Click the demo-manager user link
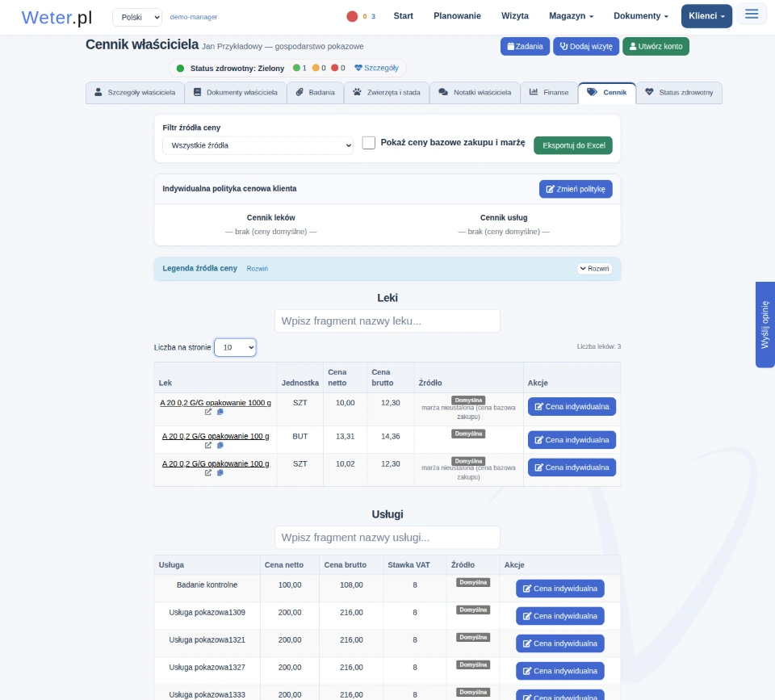Screen dimensions: 775x700 [193, 17]
